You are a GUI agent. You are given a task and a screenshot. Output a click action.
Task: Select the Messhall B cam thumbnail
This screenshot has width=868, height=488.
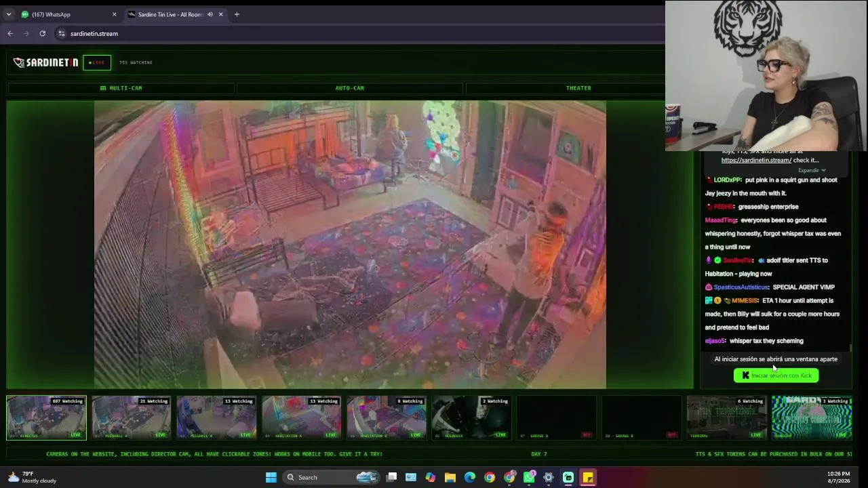tap(216, 418)
